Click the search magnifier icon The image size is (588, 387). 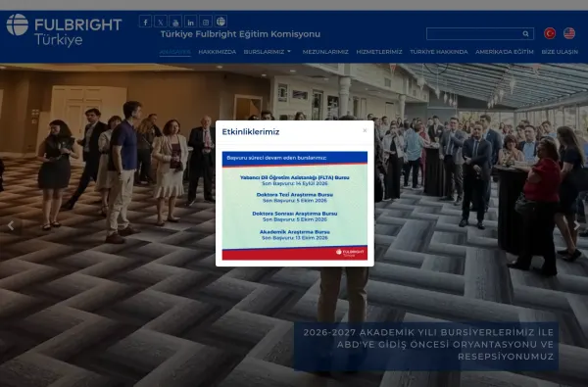525,33
